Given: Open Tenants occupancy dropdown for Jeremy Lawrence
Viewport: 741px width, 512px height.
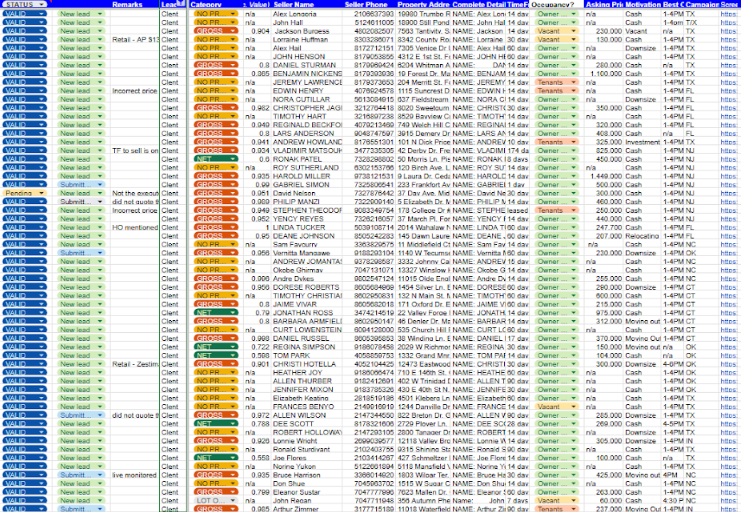Looking at the screenshot, I should [573, 81].
